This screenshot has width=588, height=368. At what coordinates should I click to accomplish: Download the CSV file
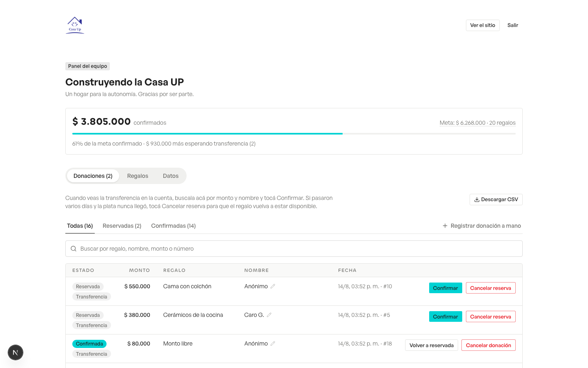[496, 200]
